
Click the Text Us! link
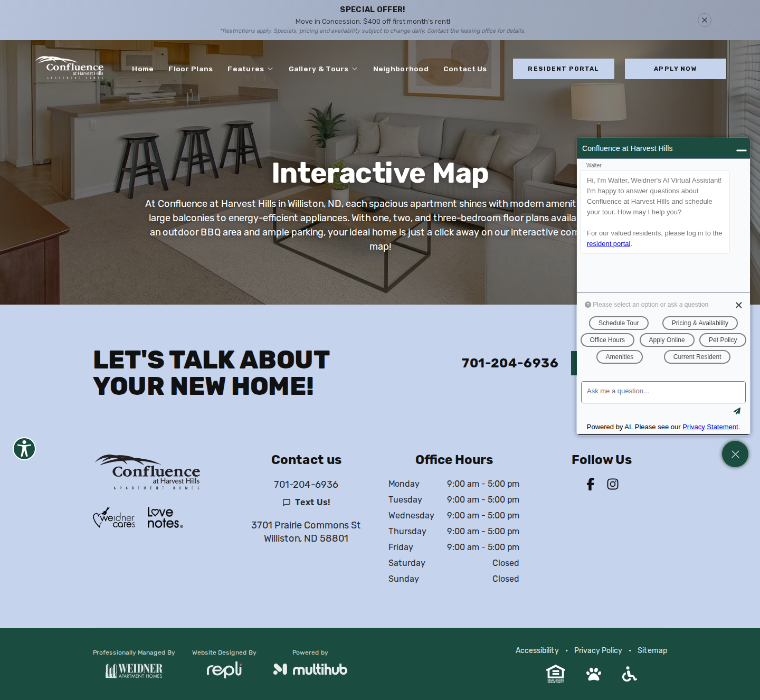[306, 502]
